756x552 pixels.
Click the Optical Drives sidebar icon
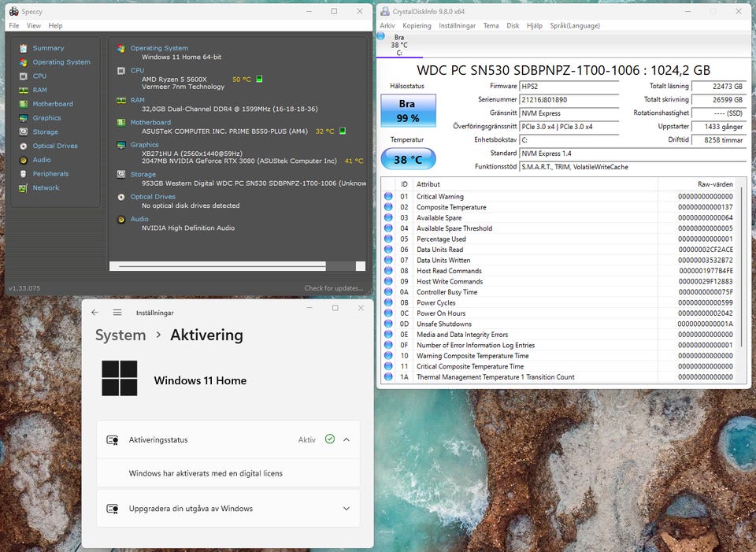tap(24, 146)
